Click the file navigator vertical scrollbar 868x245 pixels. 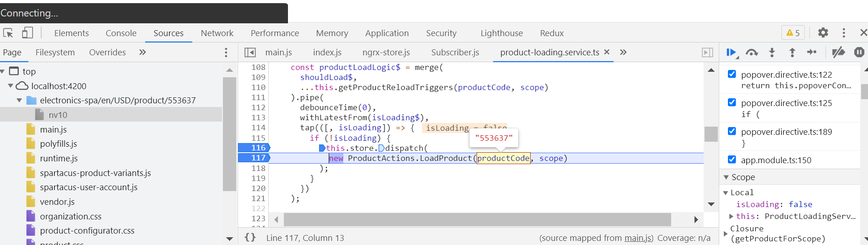point(229,134)
